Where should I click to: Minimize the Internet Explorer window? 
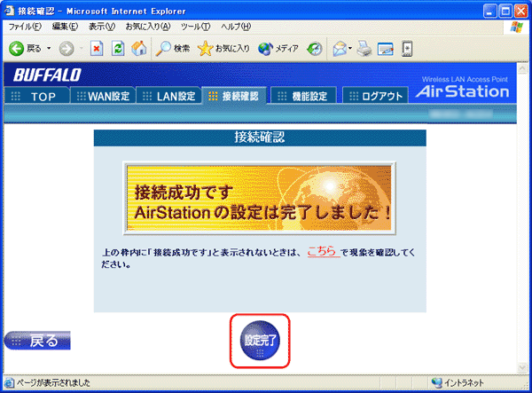pos(489,12)
